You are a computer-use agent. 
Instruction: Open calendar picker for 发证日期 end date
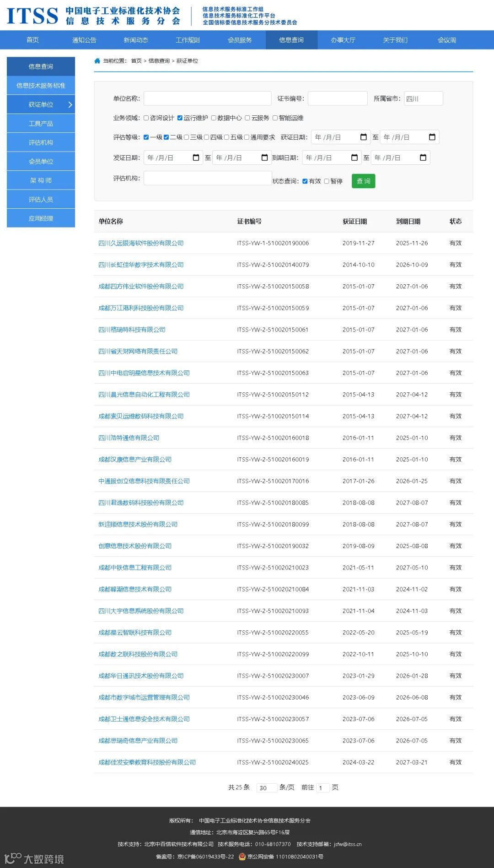[265, 158]
